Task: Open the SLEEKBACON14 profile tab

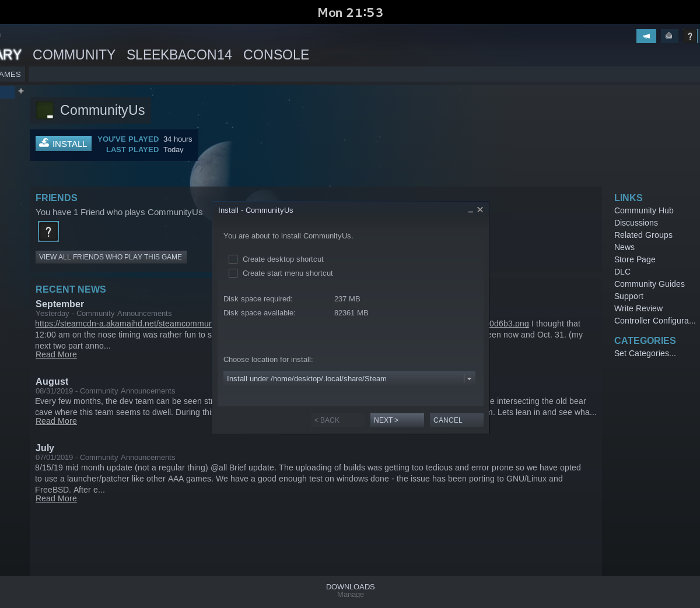Action: click(x=179, y=55)
